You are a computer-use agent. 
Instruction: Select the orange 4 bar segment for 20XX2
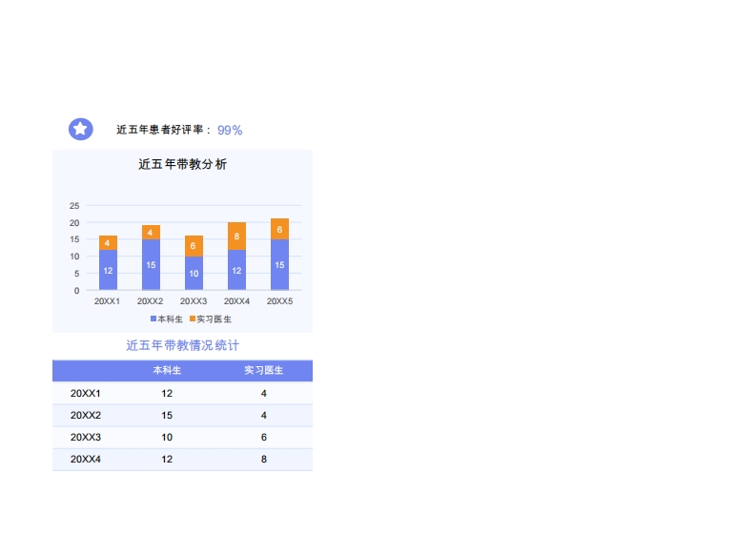(x=151, y=233)
